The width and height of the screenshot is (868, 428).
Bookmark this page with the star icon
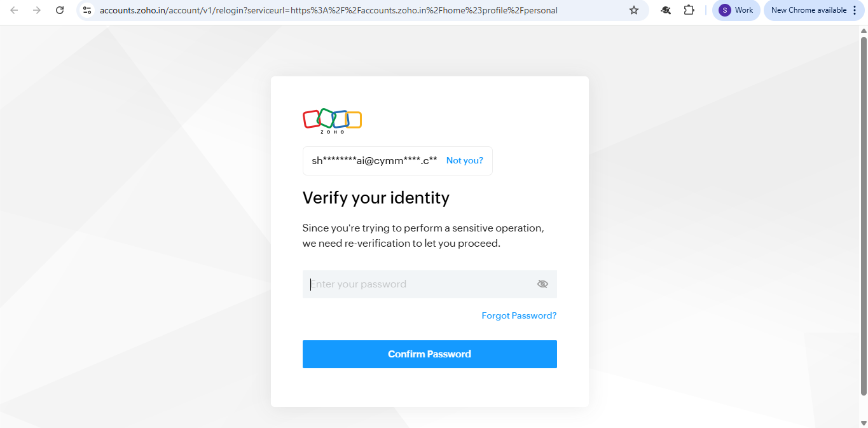tap(633, 10)
